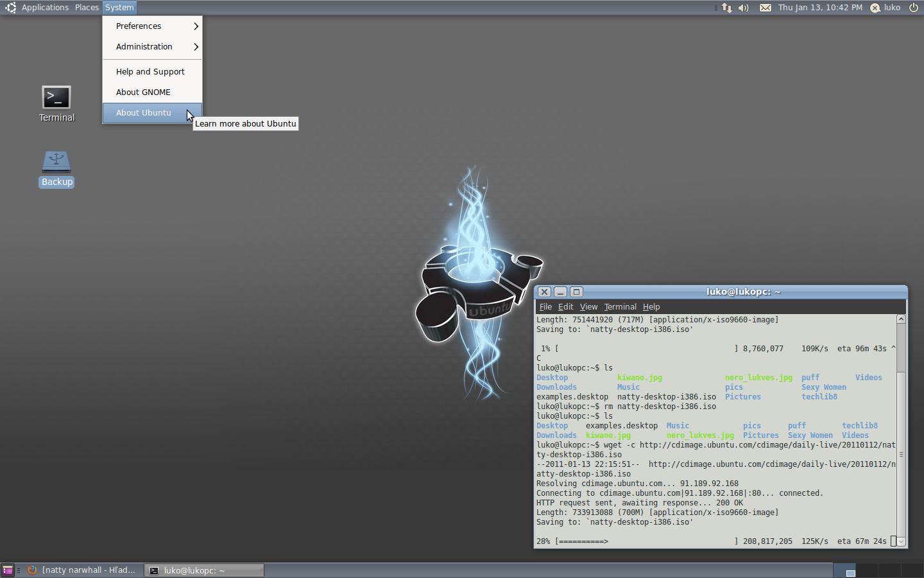
Task: Click 28% download progress bar in terminal
Action: [x=646, y=541]
